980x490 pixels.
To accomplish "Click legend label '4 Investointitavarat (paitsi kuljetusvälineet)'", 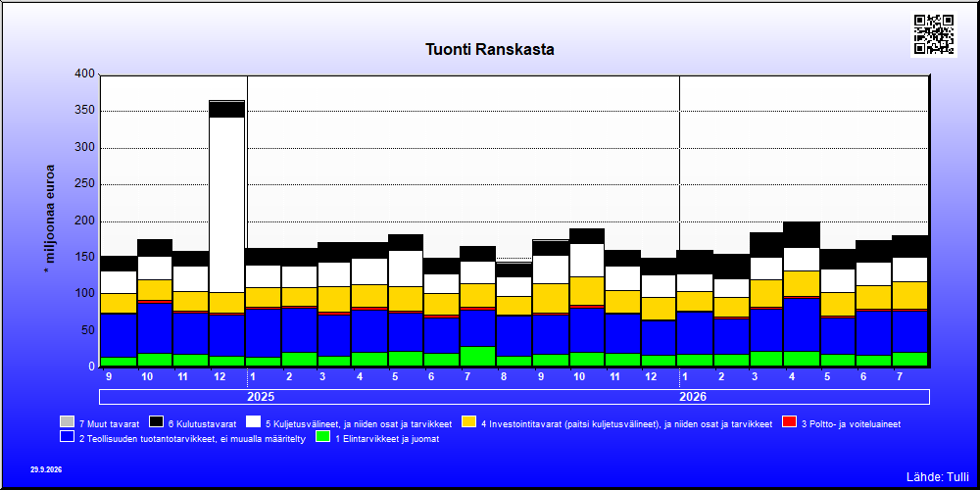I will (627, 424).
